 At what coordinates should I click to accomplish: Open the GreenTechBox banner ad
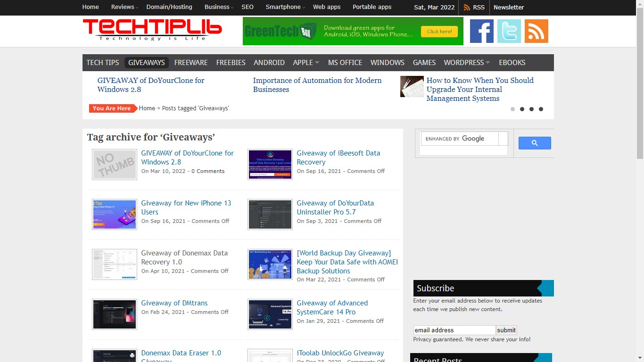coord(353,31)
